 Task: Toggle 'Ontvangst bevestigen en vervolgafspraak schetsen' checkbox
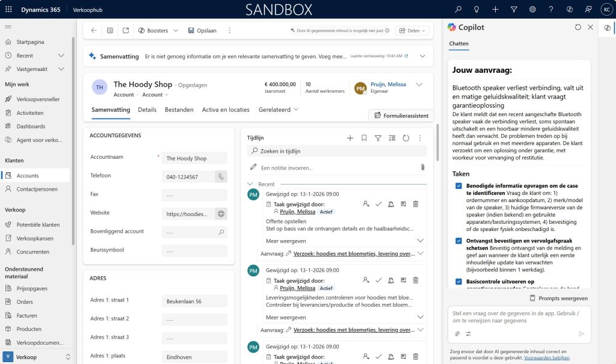point(459,241)
